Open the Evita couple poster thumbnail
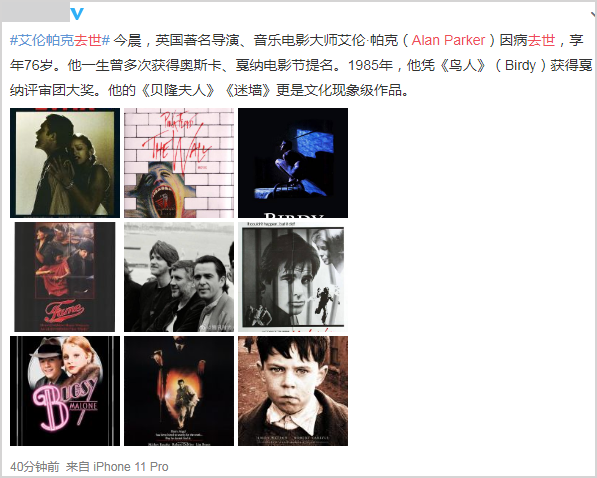The width and height of the screenshot is (597, 478). pyautogui.click(x=65, y=163)
